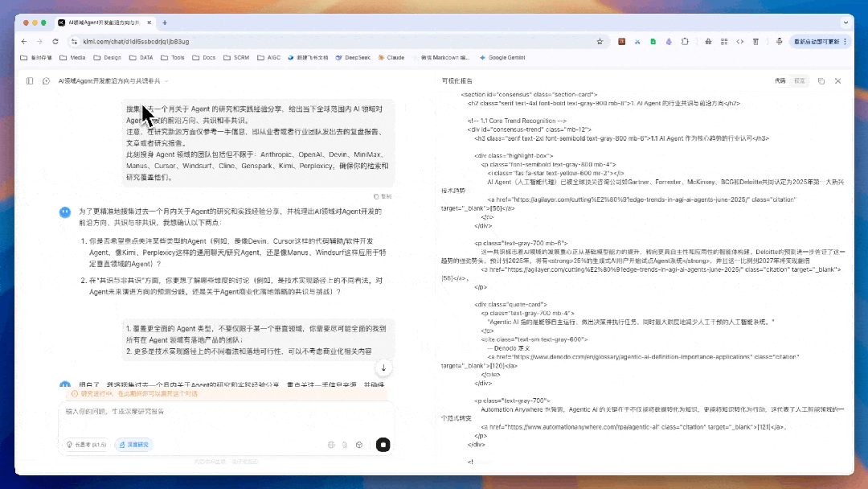Open the chat title dropdown arrow

pyautogui.click(x=166, y=81)
